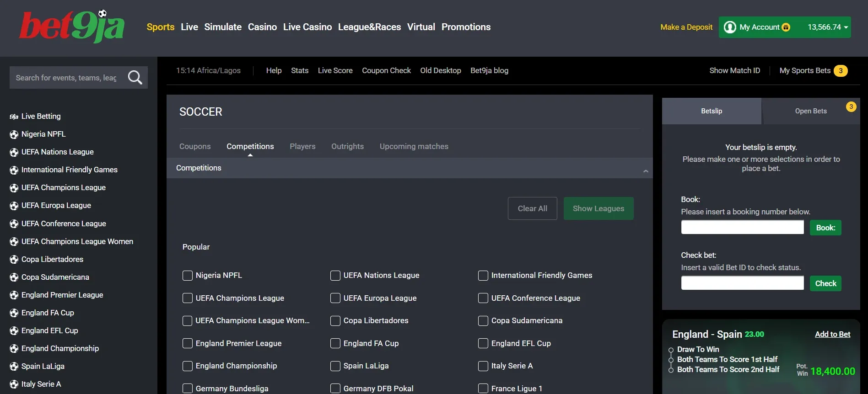Open the Players tab
Image resolution: width=868 pixels, height=394 pixels.
[302, 146]
